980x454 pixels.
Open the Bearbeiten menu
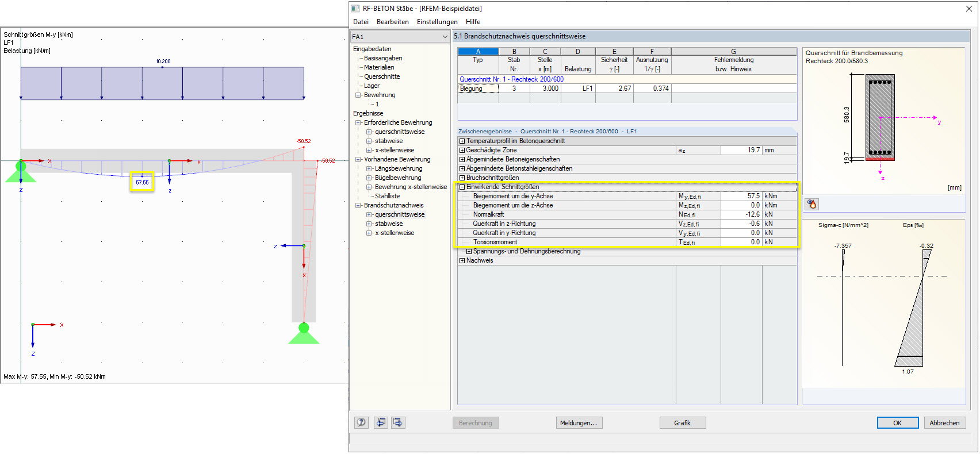(393, 22)
